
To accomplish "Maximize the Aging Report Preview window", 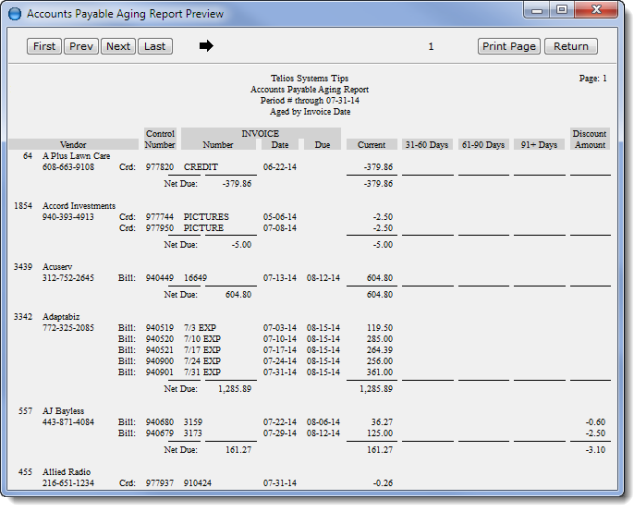I will tap(562, 12).
